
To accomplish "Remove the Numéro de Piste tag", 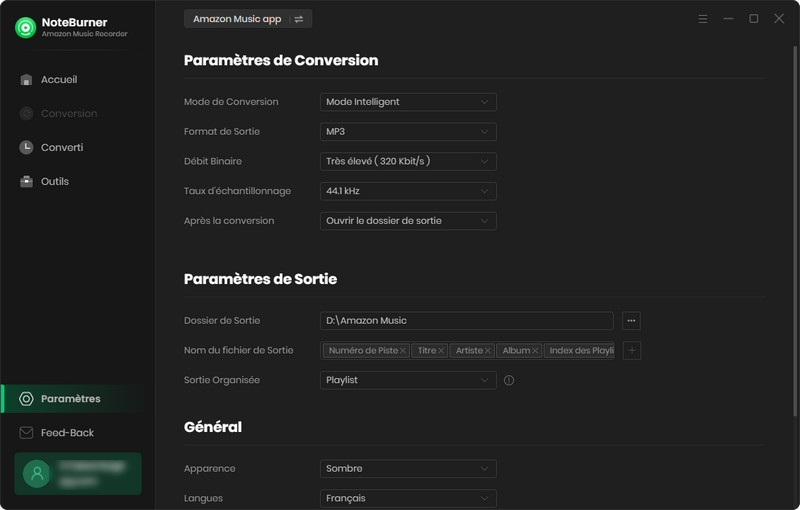I will 403,351.
